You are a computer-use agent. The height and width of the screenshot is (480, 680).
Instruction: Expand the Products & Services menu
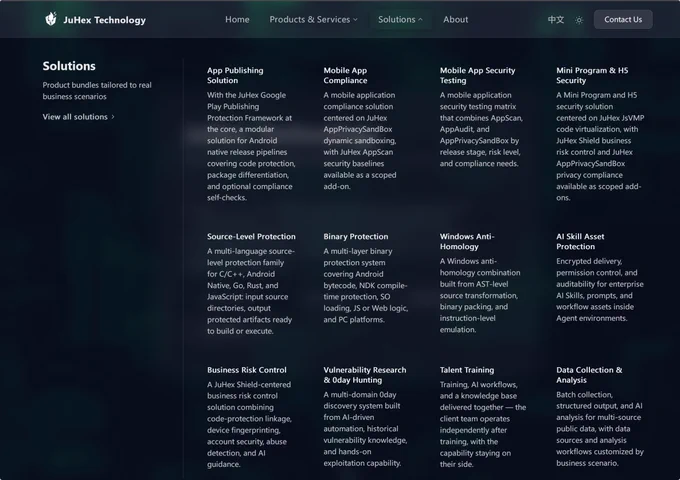pos(314,20)
